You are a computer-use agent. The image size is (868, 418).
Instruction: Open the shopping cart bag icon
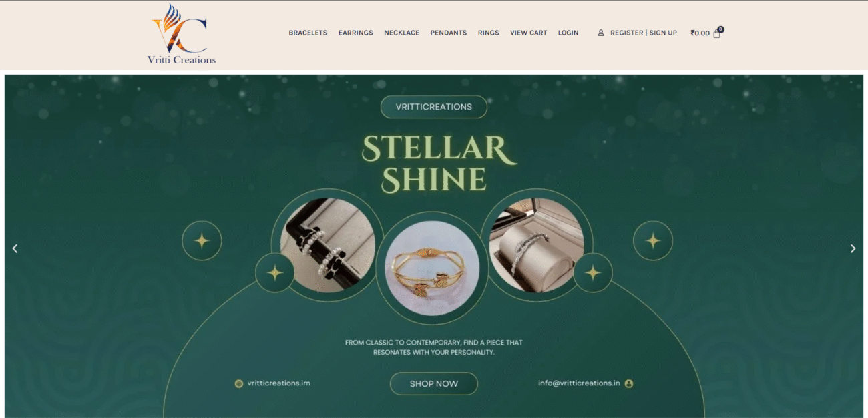[x=717, y=33]
